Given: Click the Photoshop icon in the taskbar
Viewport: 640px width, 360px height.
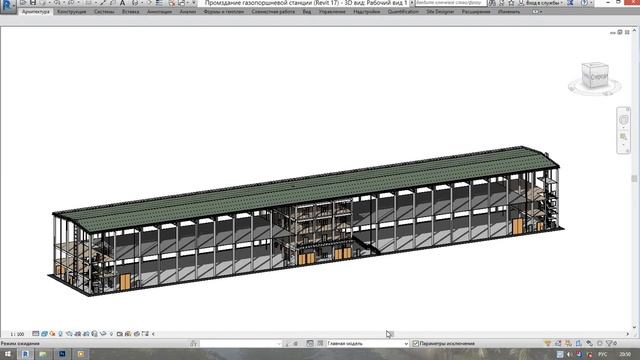Looking at the screenshot, I should tap(62, 354).
